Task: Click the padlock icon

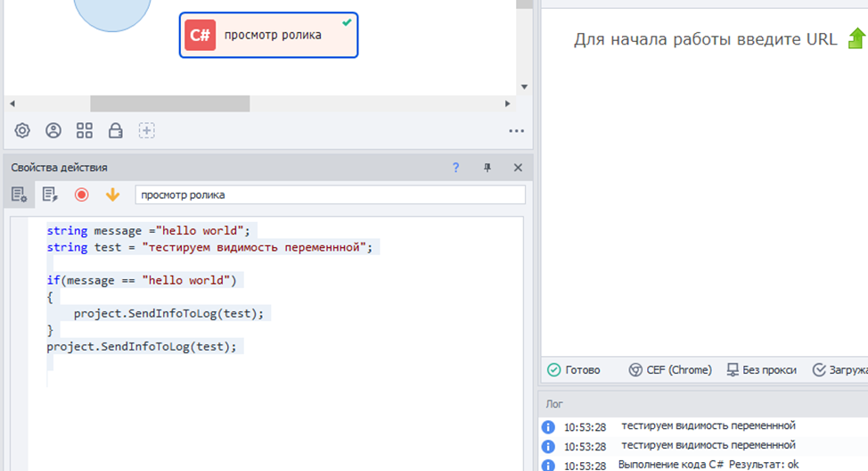Action: pos(116,131)
